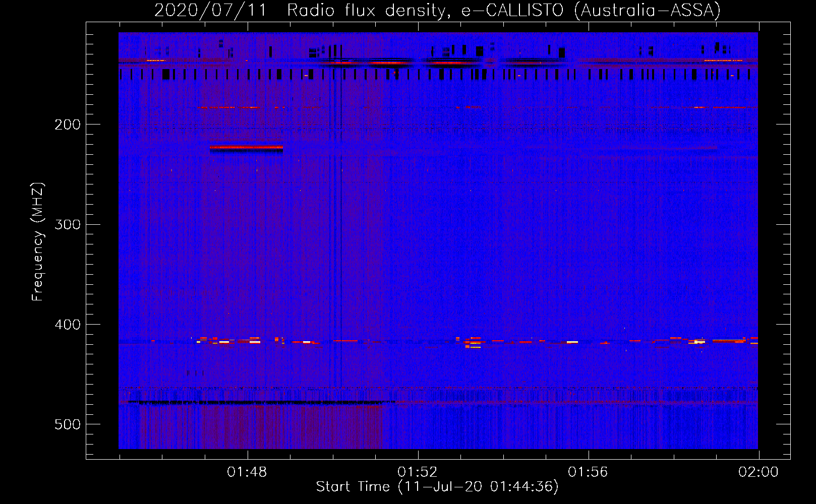Click the 300 MHz frequency tick label
The image size is (816, 504).
pos(68,224)
